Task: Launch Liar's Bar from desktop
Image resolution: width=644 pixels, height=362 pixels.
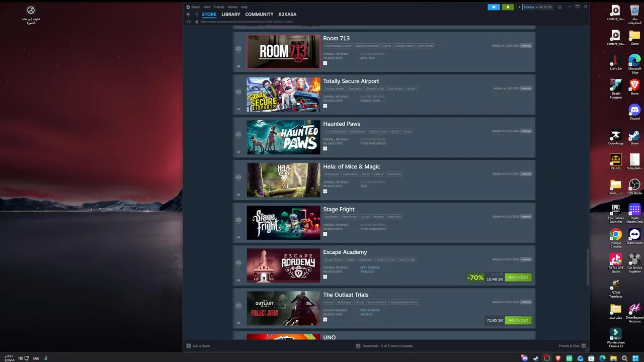Action: point(615,63)
